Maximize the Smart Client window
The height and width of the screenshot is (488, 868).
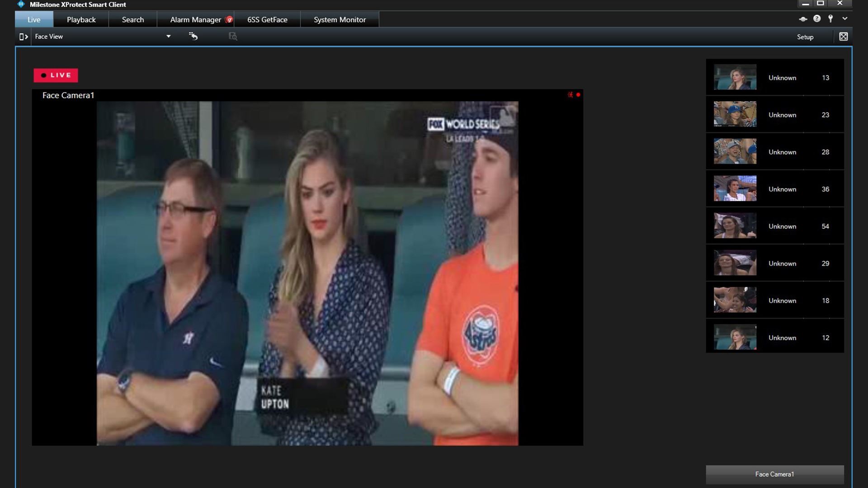click(x=820, y=3)
